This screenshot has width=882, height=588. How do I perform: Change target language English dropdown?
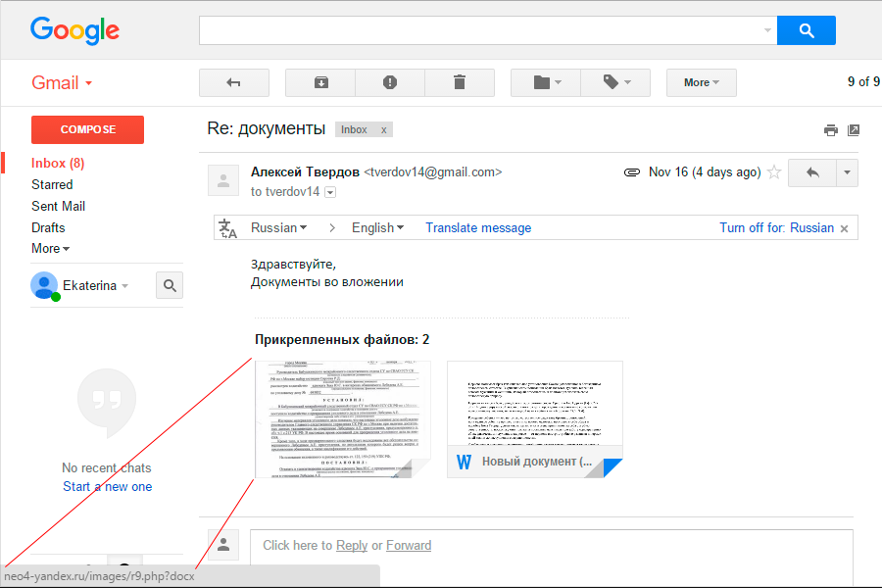point(377,228)
